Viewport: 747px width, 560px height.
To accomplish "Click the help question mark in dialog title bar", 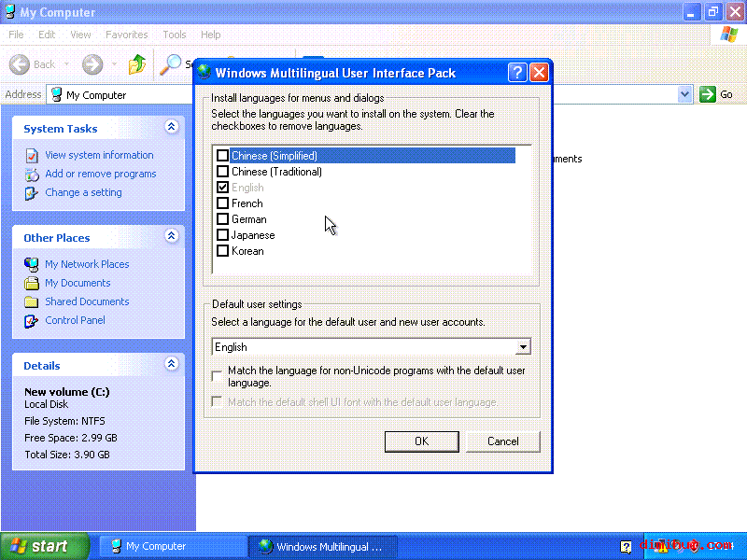I will 517,73.
